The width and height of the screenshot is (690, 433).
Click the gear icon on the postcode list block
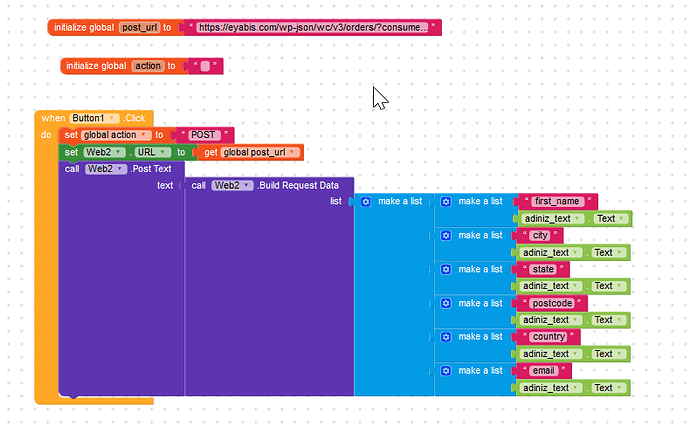coord(446,303)
